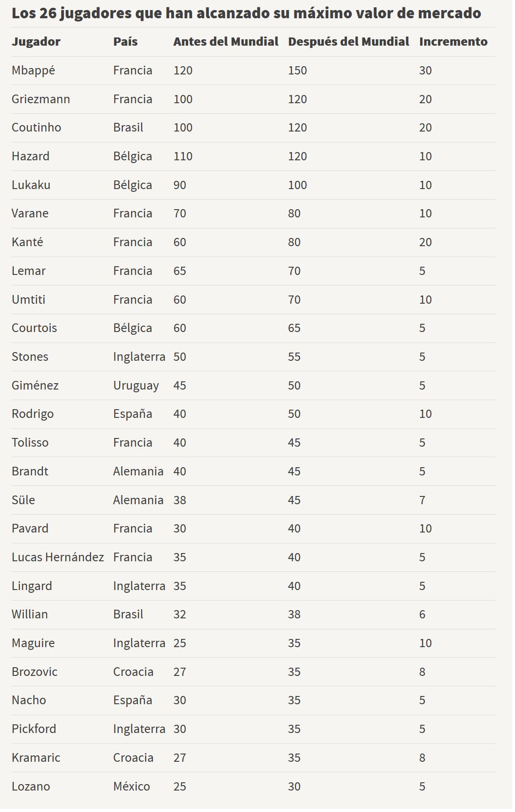Click the table title about máximo valor
515x812 pixels.
tap(246, 13)
